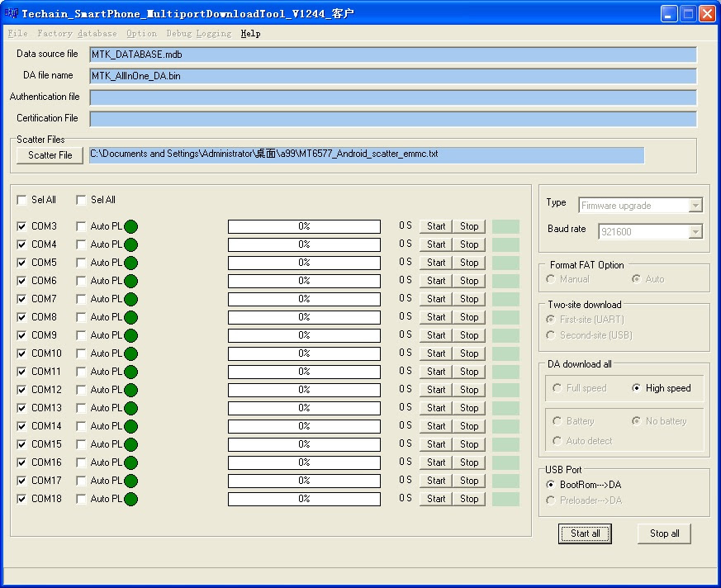Minimize the download tool window

coord(669,14)
